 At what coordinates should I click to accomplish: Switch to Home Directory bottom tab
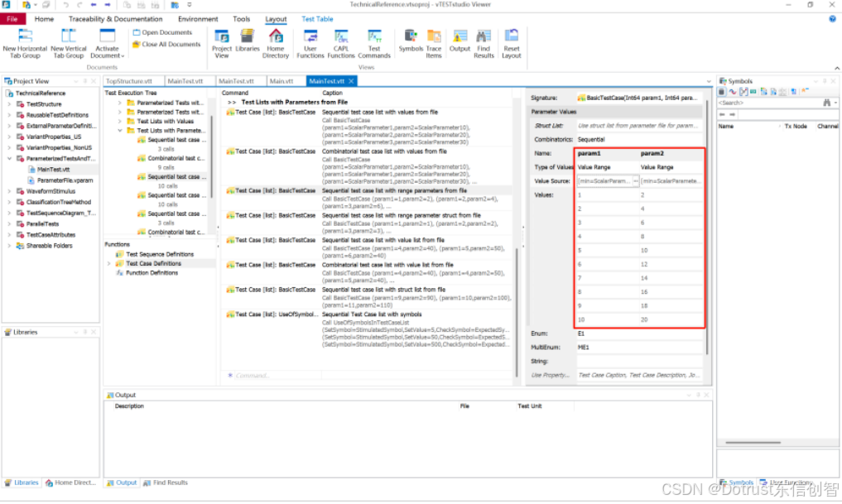point(71,482)
